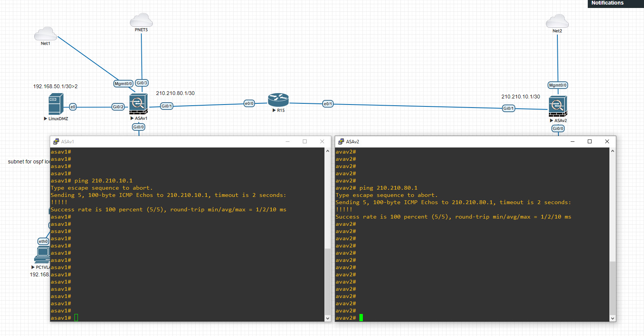This screenshot has width=644, height=336.
Task: Click the Gi0/2 interface label near LinuxDMZ link
Action: pos(118,107)
